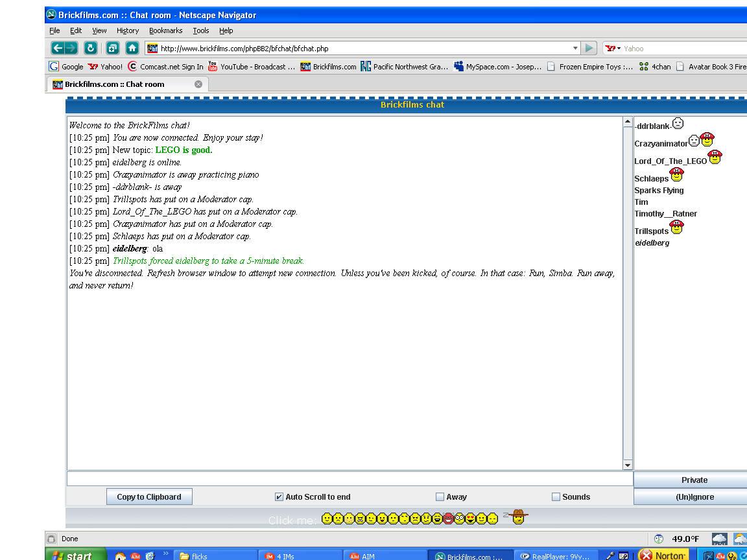
Task: Go back using the Back arrow
Action: [x=57, y=48]
